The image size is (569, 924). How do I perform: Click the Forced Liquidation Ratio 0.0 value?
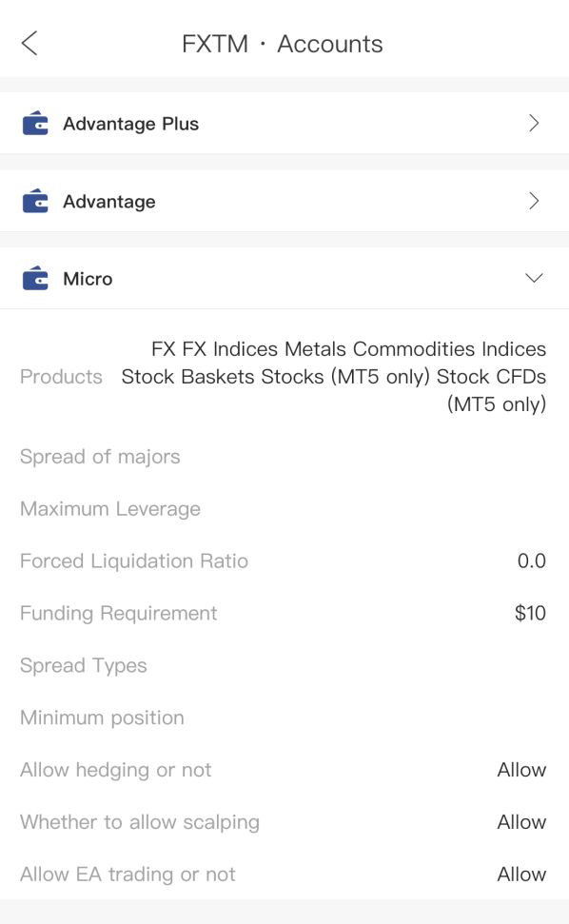(x=531, y=560)
